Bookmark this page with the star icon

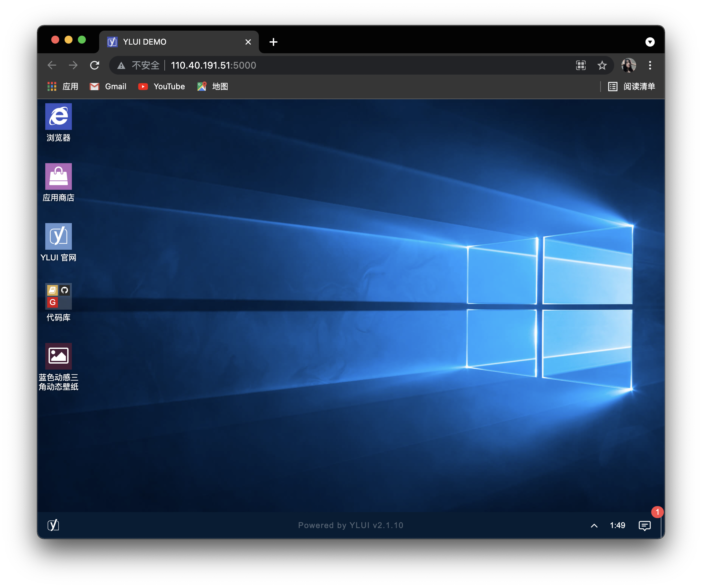602,65
